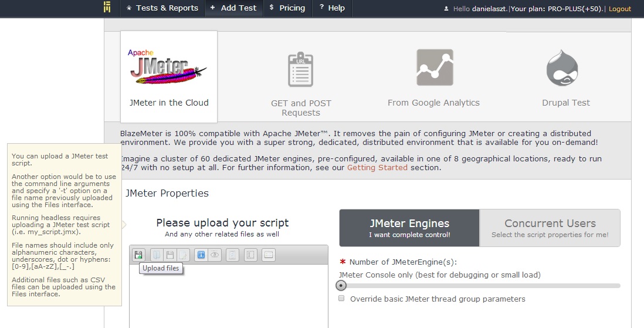This screenshot has width=644, height=328.
Task: Click the JMeter engines slider handle
Action: tap(341, 285)
